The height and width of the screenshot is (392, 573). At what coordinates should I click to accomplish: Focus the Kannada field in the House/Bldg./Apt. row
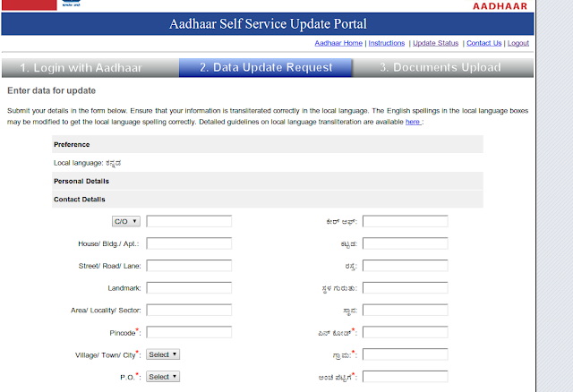coord(406,243)
